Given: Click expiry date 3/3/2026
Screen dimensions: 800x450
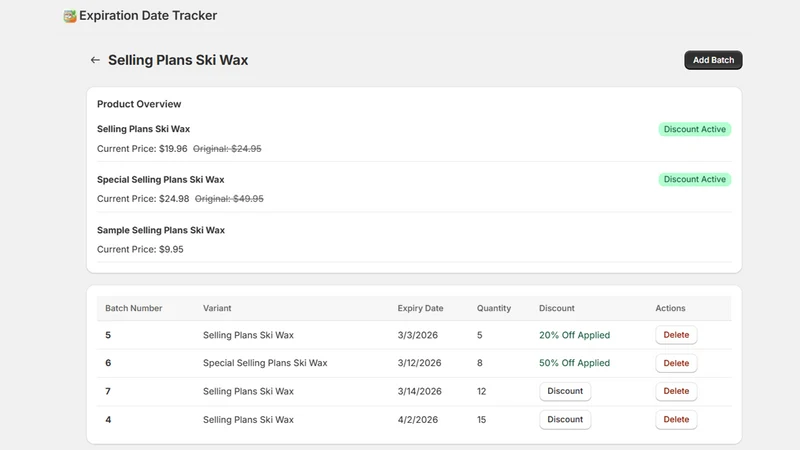Looking at the screenshot, I should point(418,335).
